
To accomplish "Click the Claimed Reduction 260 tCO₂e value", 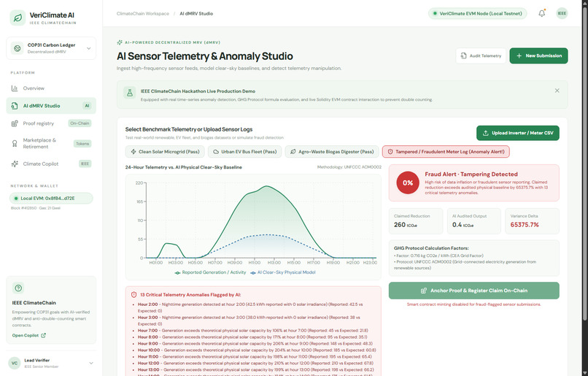I will point(406,225).
